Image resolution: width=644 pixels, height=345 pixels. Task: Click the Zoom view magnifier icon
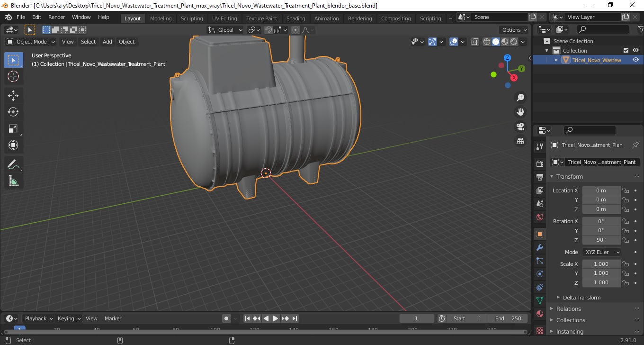tap(520, 98)
